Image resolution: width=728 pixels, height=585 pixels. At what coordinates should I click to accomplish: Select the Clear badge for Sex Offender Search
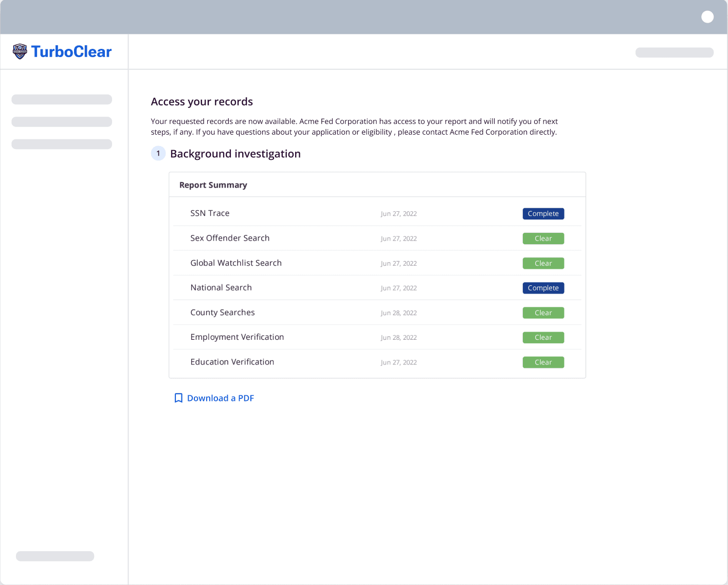(x=543, y=239)
